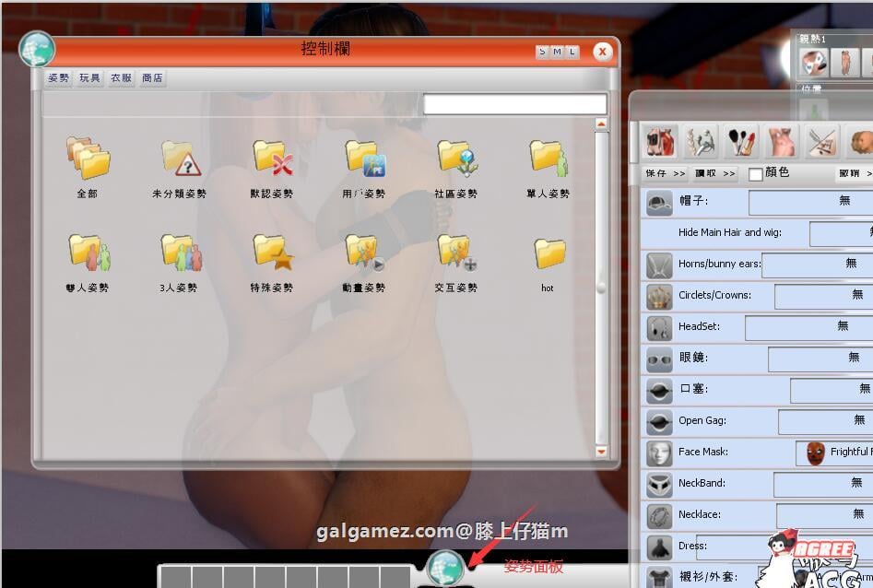Click the pose panel globe button at bottom

tap(446, 566)
